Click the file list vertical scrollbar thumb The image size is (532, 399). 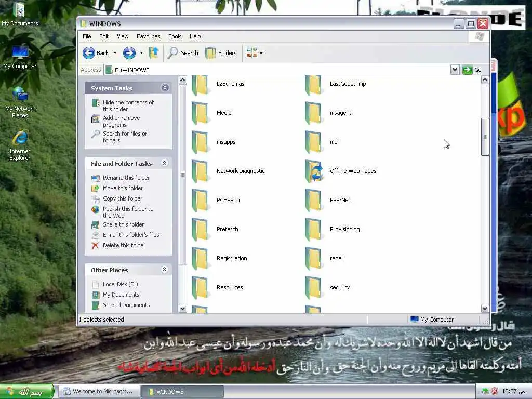pos(485,137)
